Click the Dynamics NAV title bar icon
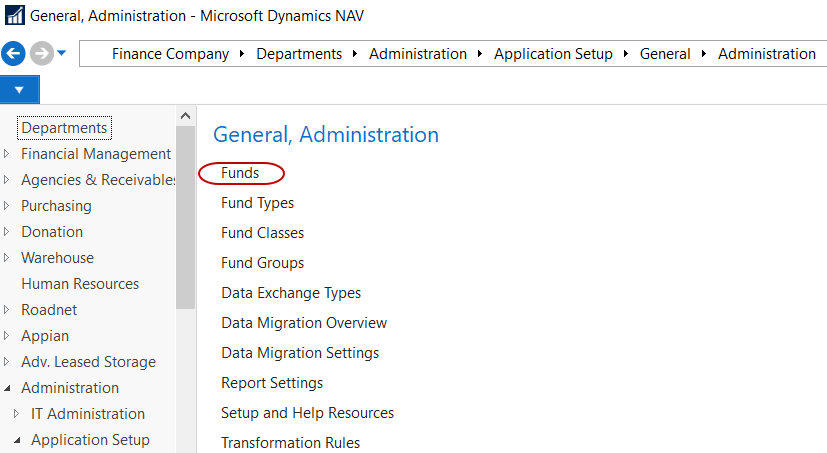Screen dimensions: 827x453 coord(14,16)
